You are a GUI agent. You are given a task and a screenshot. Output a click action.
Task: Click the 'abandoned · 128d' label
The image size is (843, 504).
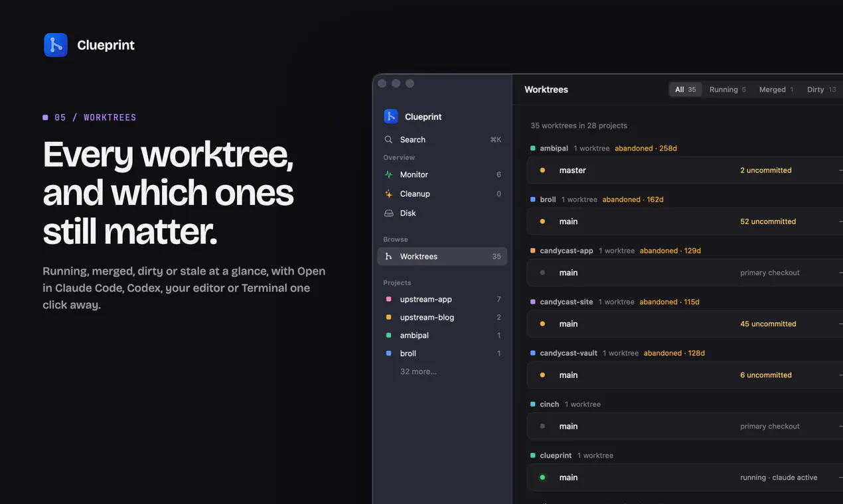[674, 353]
